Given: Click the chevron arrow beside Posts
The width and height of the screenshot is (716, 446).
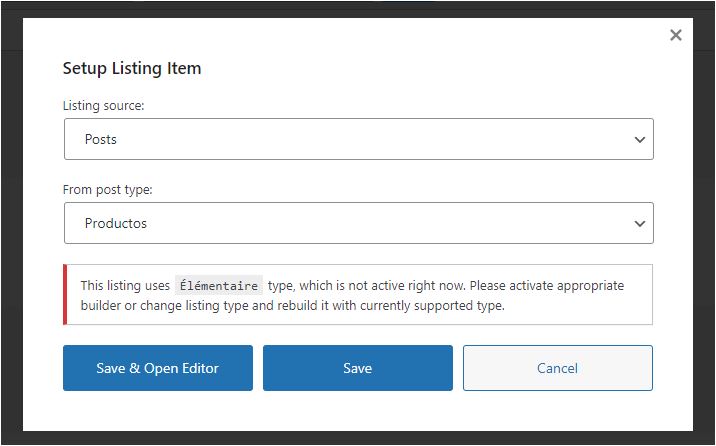Looking at the screenshot, I should click(640, 140).
